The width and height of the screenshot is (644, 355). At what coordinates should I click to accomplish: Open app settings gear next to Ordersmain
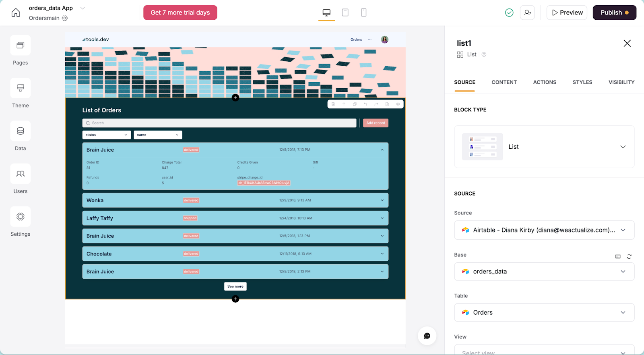[65, 18]
